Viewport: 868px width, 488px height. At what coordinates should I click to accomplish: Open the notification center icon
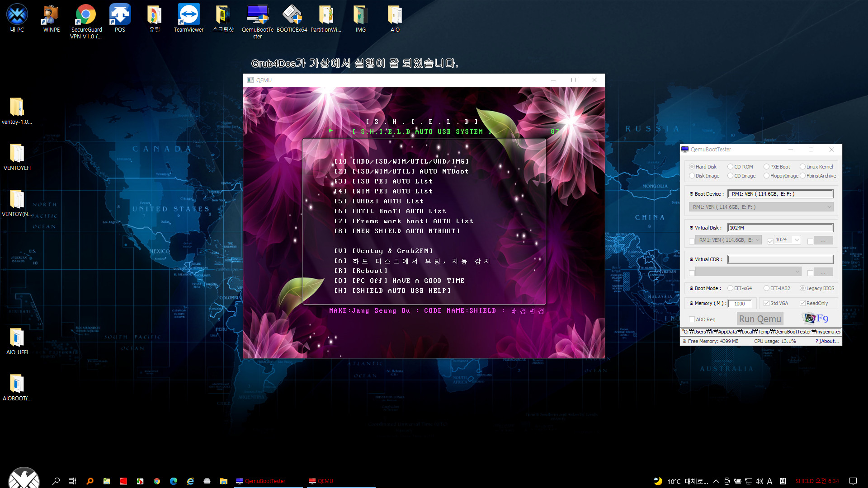(x=853, y=481)
